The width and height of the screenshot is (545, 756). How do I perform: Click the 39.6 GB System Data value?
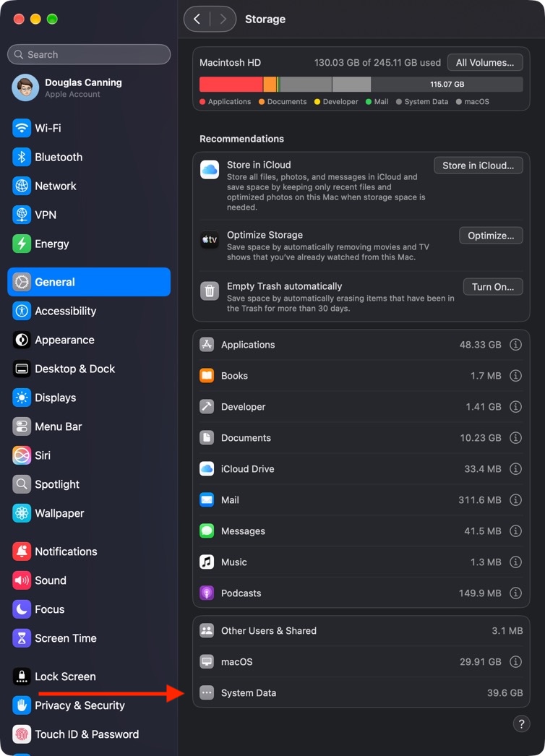pos(505,693)
